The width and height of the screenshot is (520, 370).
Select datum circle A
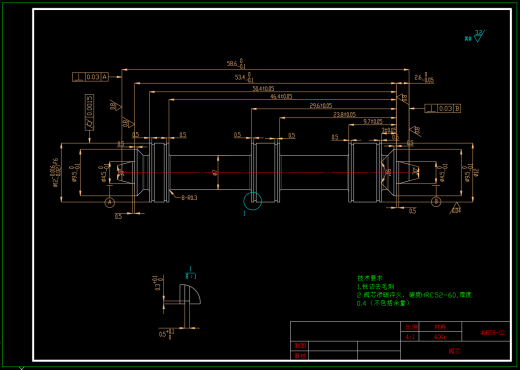click(110, 202)
